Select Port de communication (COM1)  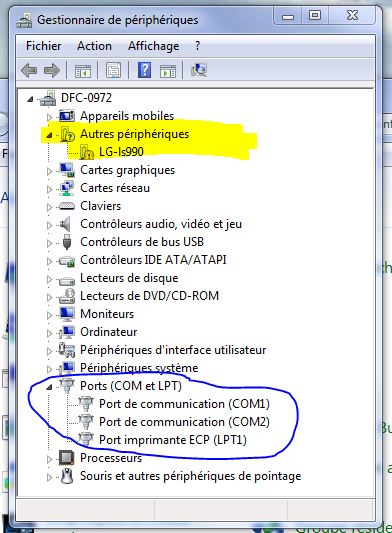coord(184,404)
